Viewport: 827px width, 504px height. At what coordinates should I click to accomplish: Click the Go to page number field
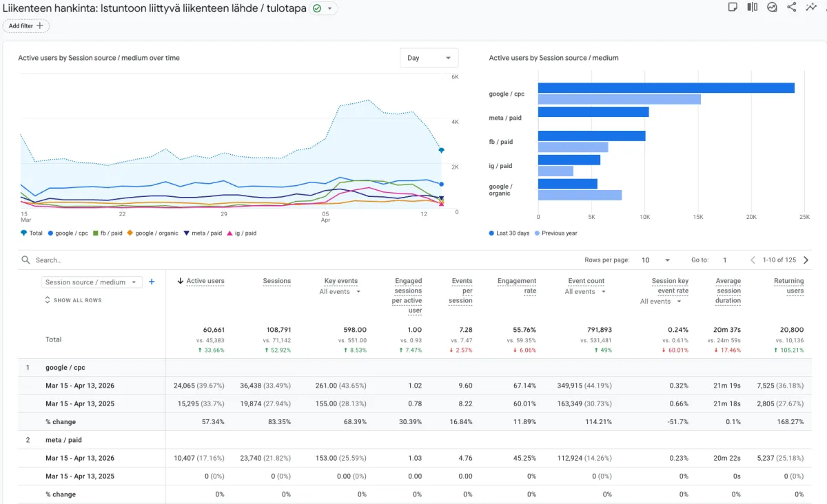[725, 260]
